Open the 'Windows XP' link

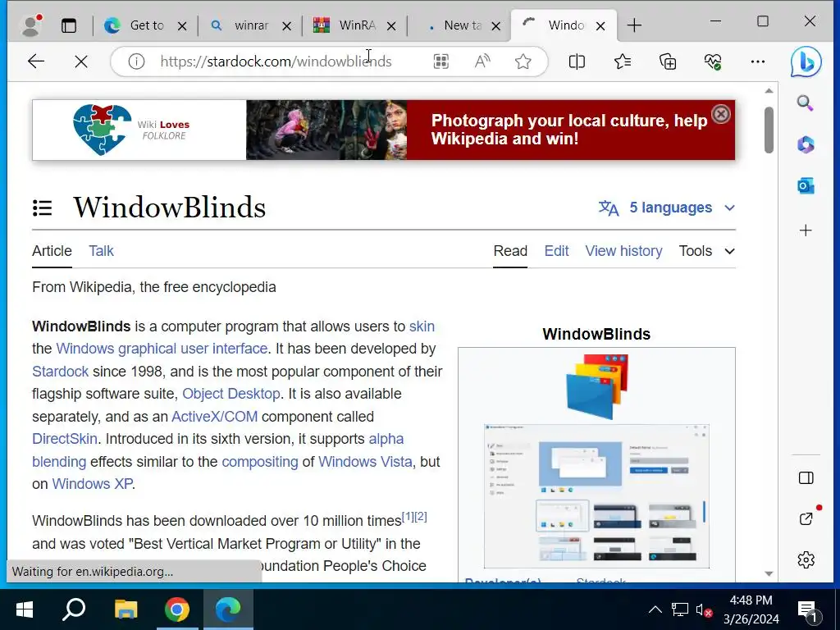92,484
